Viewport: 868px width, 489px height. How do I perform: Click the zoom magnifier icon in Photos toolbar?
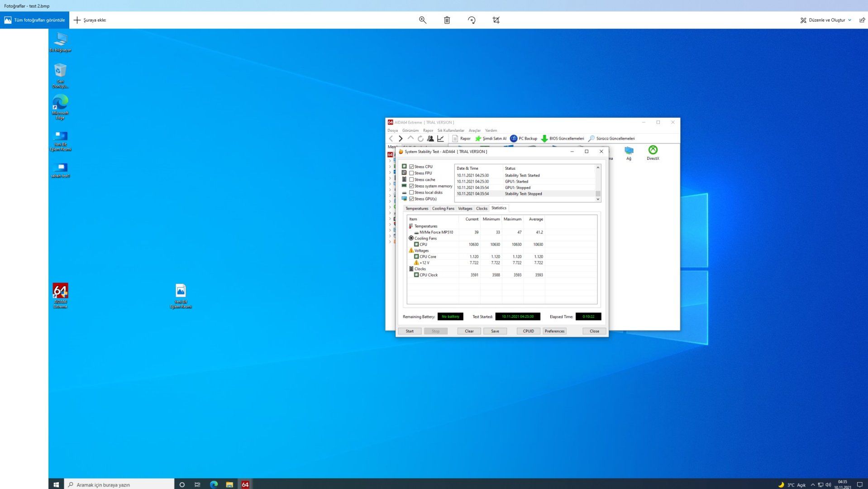[423, 20]
